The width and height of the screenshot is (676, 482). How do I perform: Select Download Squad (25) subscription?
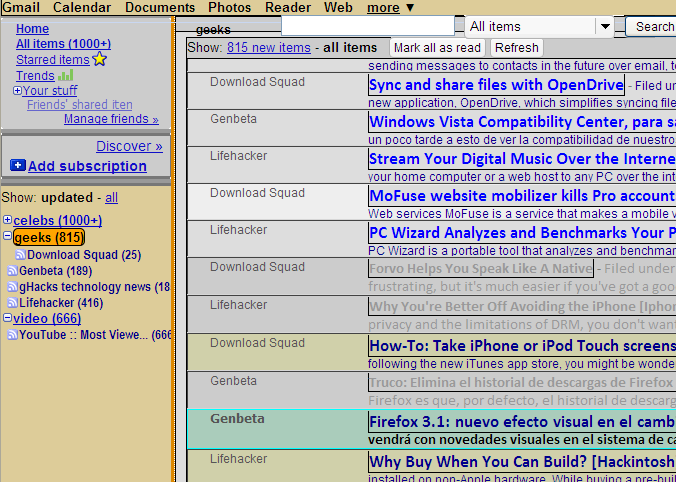[x=84, y=255]
